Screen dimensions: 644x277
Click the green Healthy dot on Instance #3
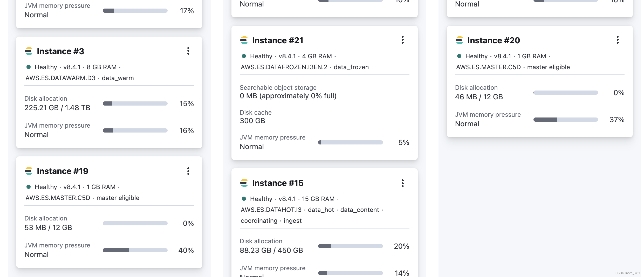[29, 67]
